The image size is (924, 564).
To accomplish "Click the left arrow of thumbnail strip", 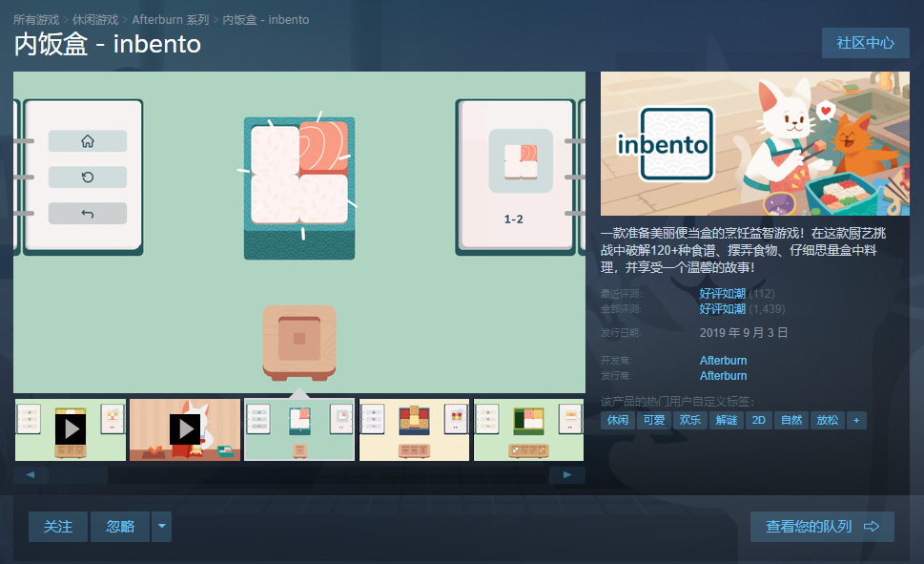I will [x=31, y=474].
